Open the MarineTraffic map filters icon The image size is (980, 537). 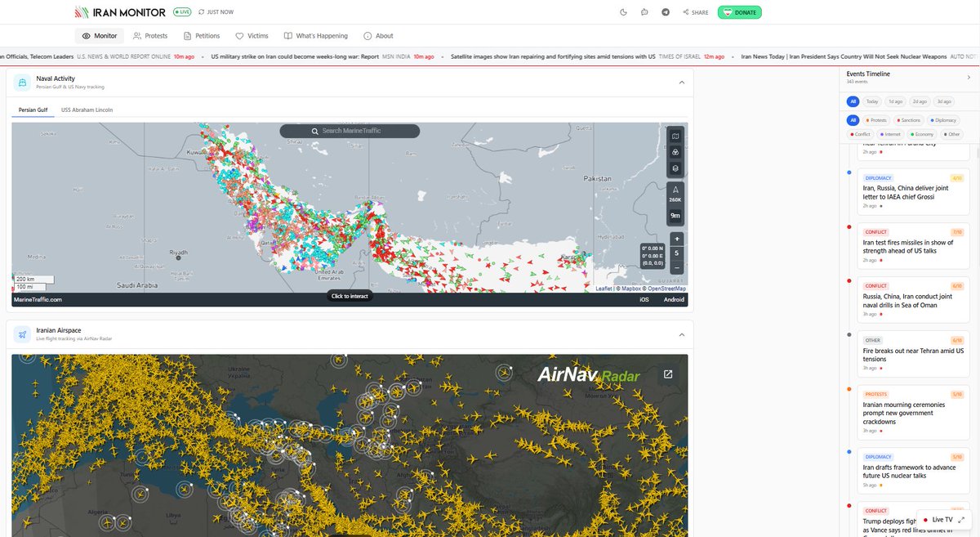[x=675, y=152]
